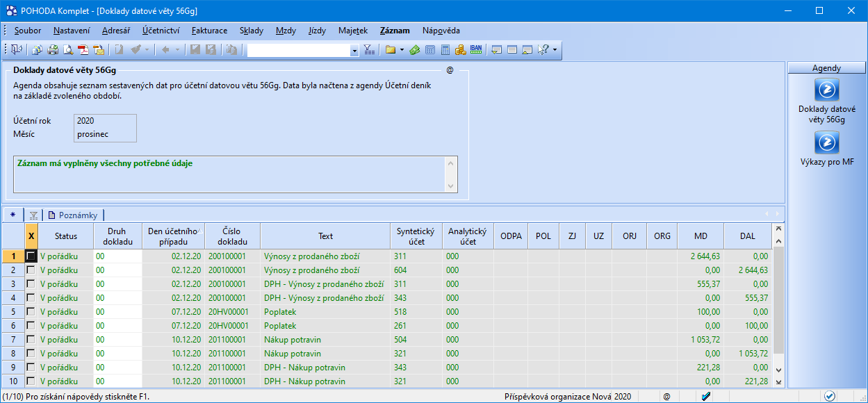Click the Agendy panel header
This screenshot has height=403, width=868.
point(826,68)
